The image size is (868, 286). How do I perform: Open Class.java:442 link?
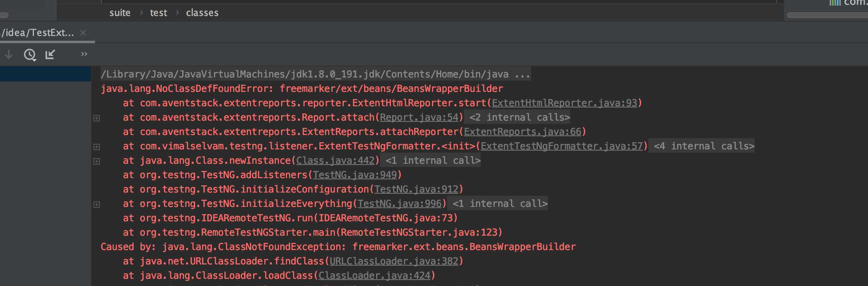tap(335, 161)
